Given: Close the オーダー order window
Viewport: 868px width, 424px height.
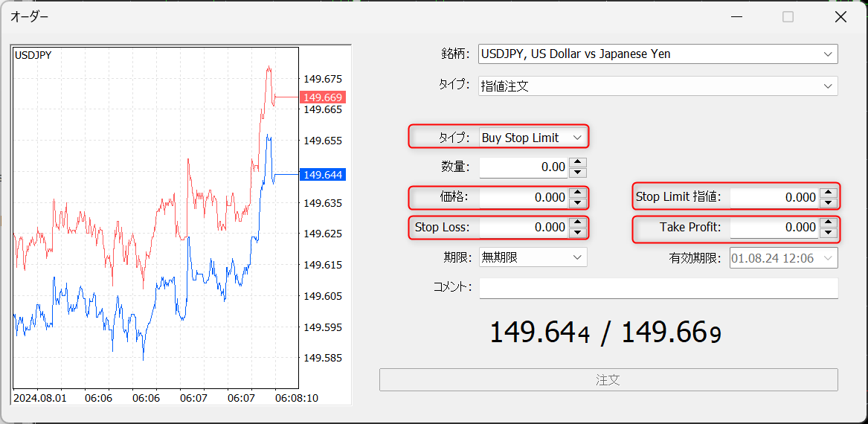Looking at the screenshot, I should 840,16.
